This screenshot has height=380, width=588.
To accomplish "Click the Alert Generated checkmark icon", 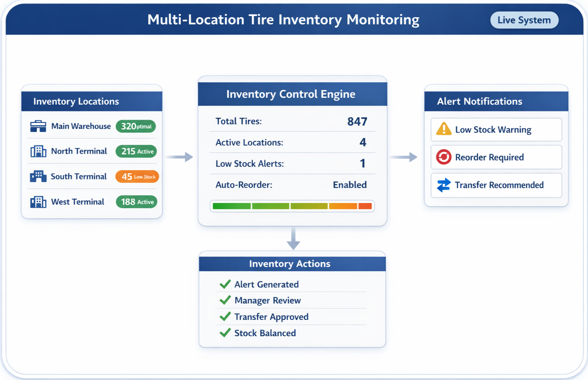I will pos(225,284).
